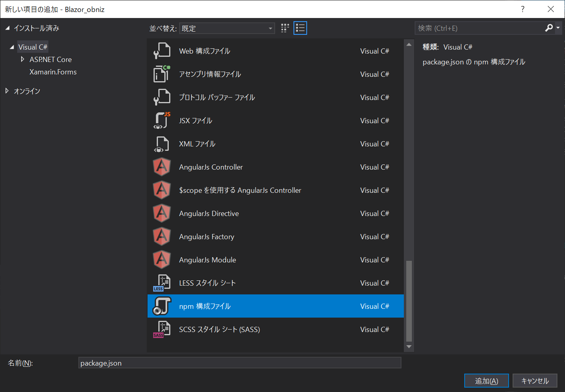Select the 'AngularJs Controller' item name
The image size is (565, 392).
211,167
